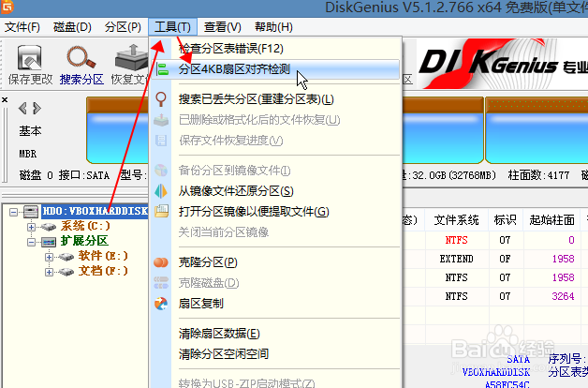Select HD0:VBOXHARDDISK in the disk tree
588x388 pixels.
[96, 211]
